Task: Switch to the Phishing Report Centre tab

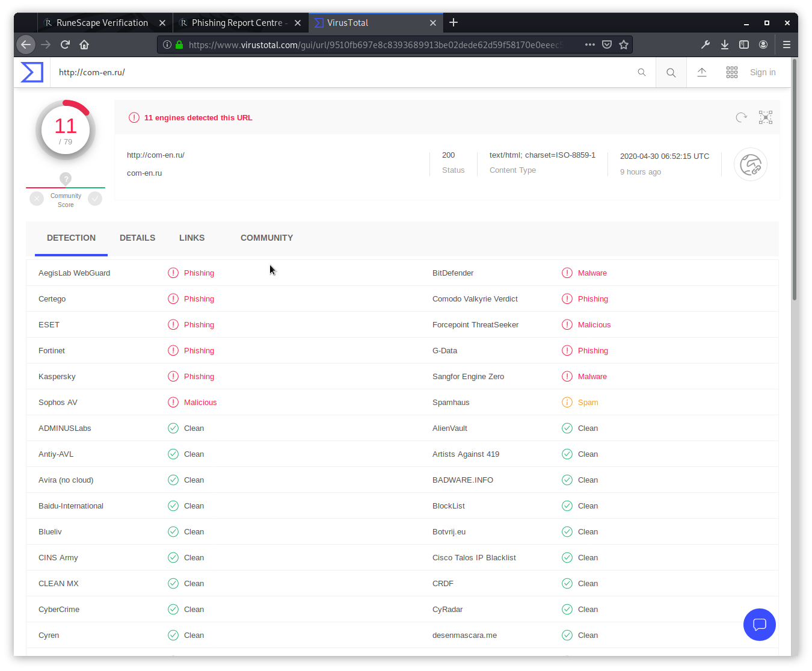Action: 237,23
